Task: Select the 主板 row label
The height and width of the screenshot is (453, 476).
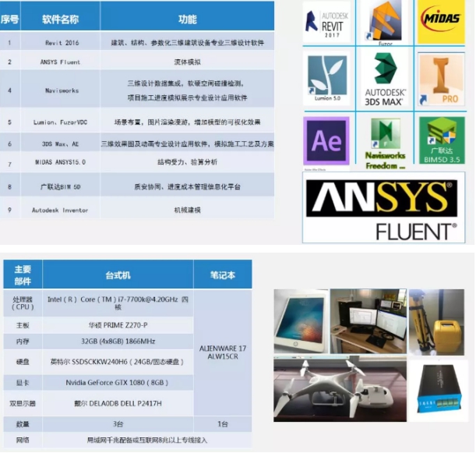Action: point(23,325)
